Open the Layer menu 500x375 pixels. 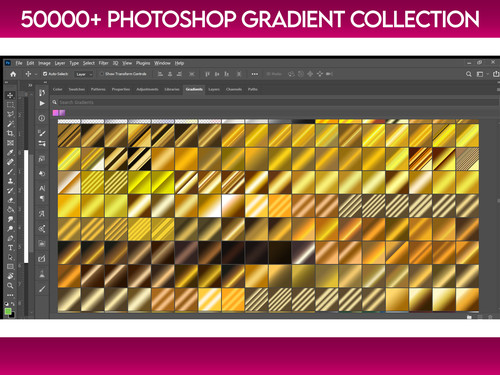(x=60, y=63)
